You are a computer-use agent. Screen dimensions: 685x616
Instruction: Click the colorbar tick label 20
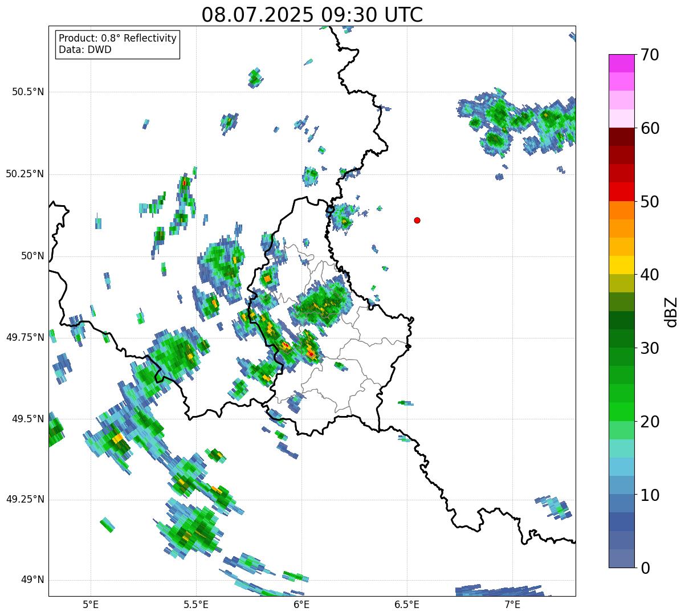650,422
